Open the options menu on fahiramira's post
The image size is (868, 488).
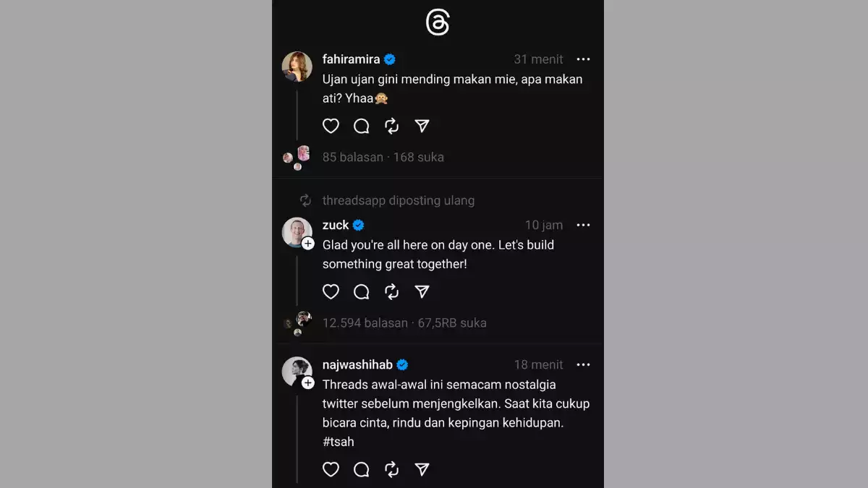click(x=583, y=59)
